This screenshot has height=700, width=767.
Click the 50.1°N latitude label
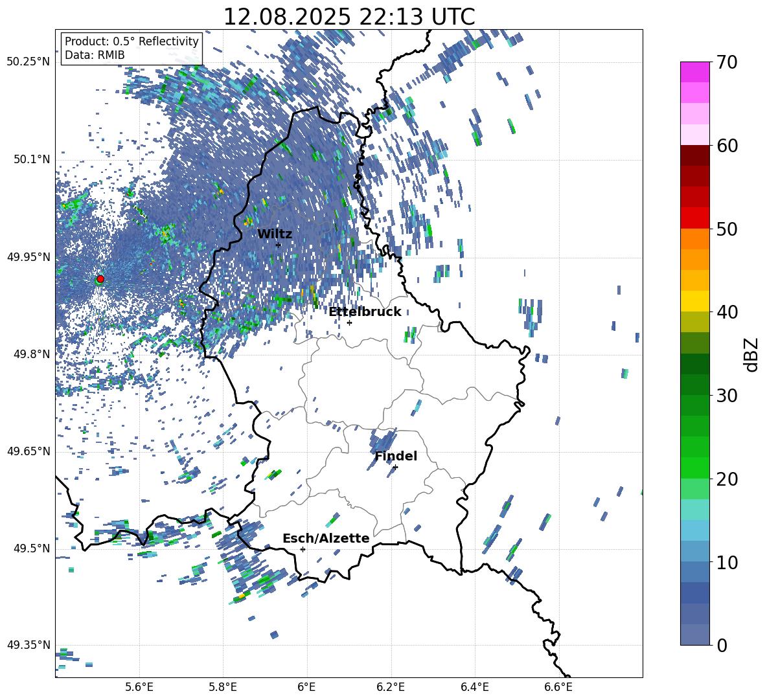[x=32, y=160]
